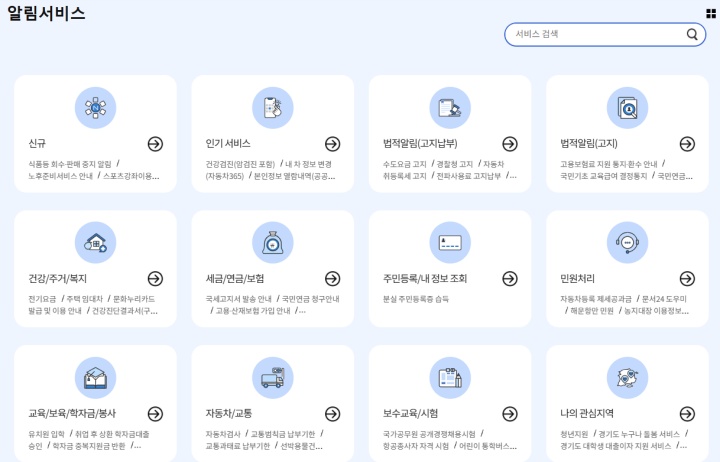
Task: Click the 세금/연금/보험 money bag icon
Action: point(273,242)
